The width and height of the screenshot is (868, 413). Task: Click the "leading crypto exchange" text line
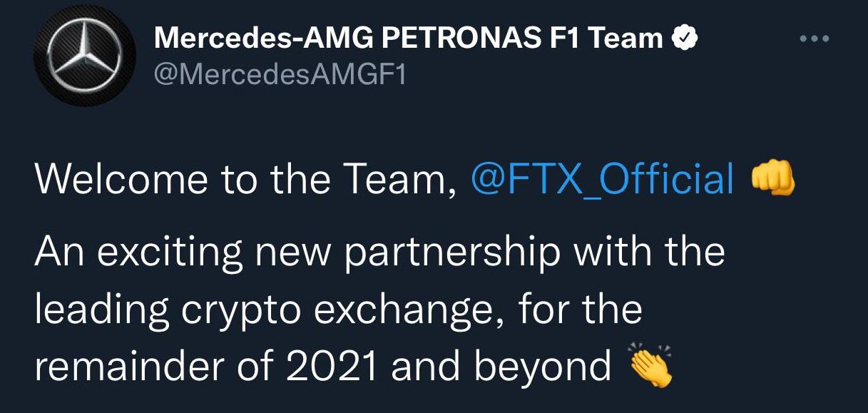pyautogui.click(x=338, y=310)
